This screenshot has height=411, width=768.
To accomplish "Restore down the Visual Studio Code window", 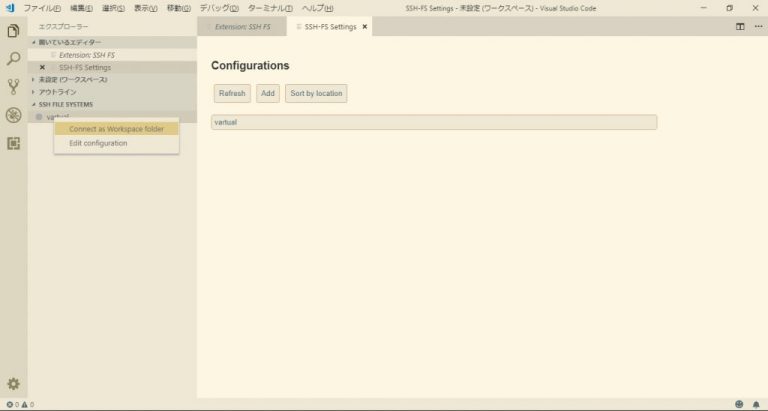I will pos(729,8).
